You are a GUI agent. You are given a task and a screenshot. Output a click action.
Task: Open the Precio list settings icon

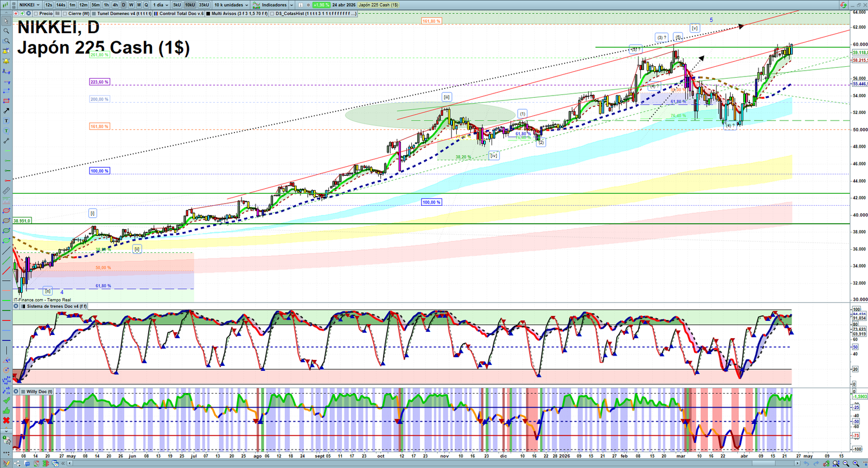point(58,14)
